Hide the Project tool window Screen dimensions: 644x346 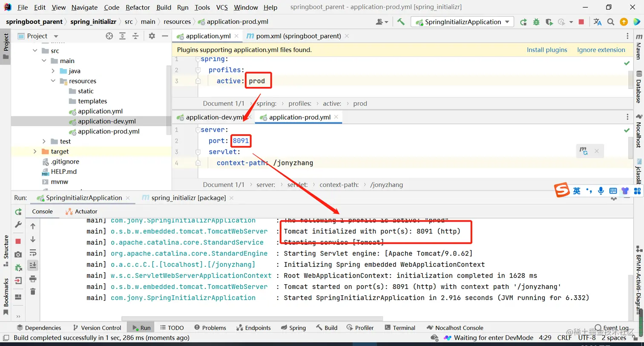pos(165,36)
